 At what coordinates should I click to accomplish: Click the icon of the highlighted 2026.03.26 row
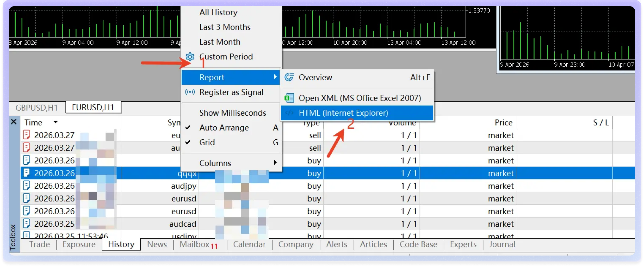click(x=27, y=173)
